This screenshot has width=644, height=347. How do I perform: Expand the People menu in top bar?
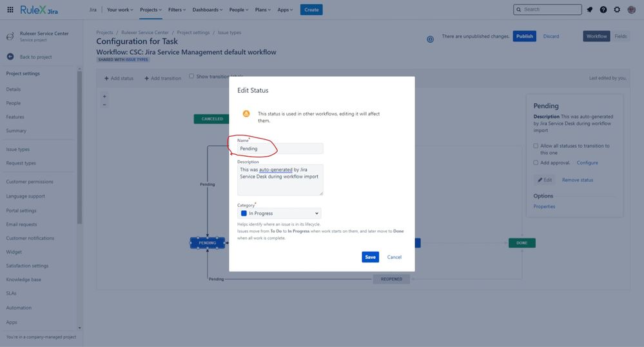(239, 10)
